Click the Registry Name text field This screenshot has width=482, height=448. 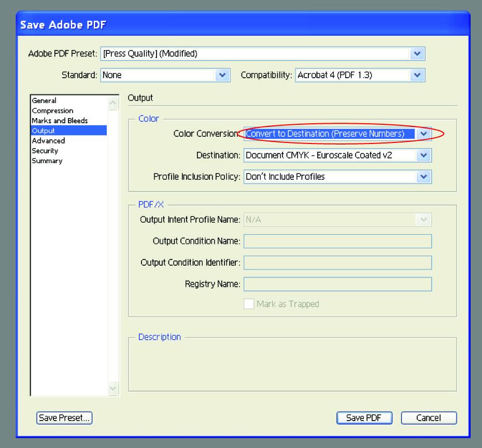337,284
